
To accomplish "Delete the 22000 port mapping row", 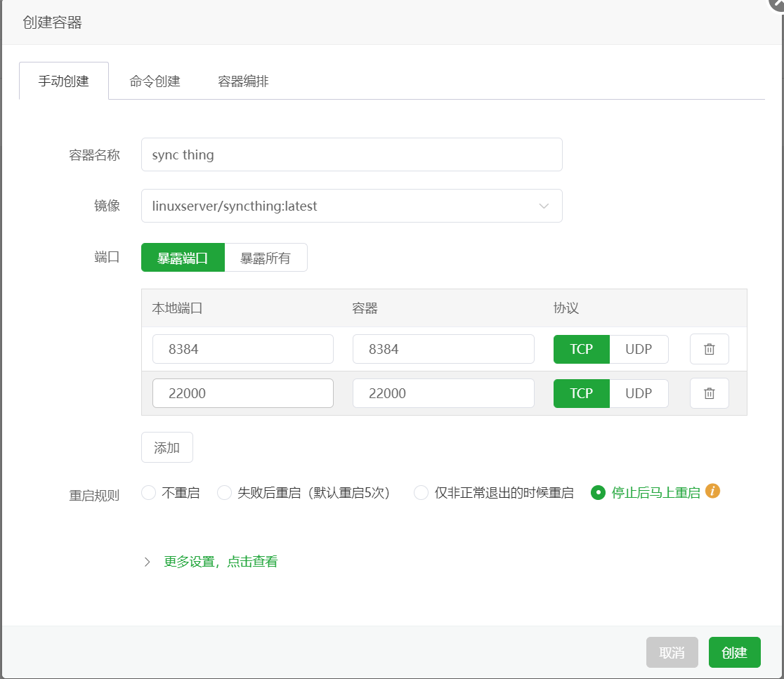I will (x=709, y=393).
